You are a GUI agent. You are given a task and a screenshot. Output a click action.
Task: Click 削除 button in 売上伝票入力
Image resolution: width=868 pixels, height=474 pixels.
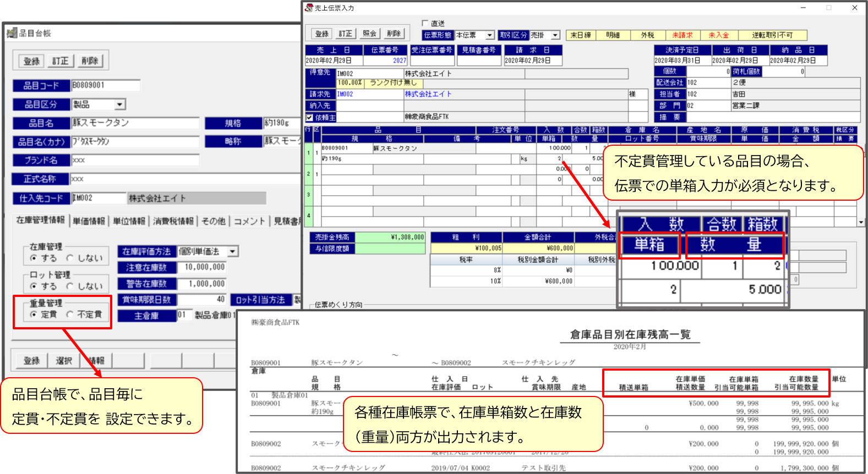point(394,34)
